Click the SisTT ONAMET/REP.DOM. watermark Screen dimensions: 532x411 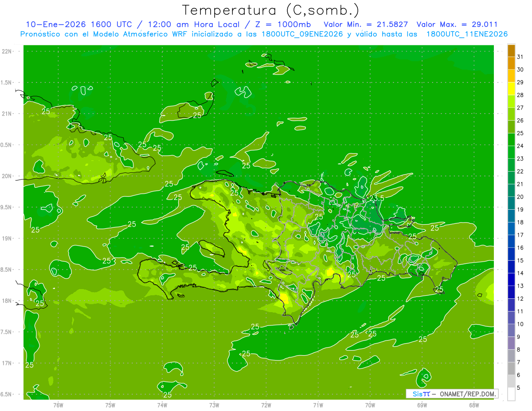pos(452,394)
